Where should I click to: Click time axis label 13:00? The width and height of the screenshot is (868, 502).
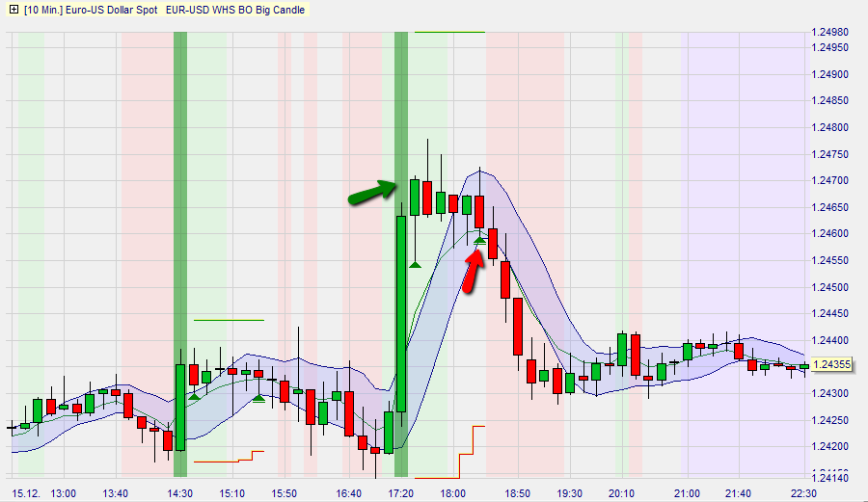tap(63, 493)
